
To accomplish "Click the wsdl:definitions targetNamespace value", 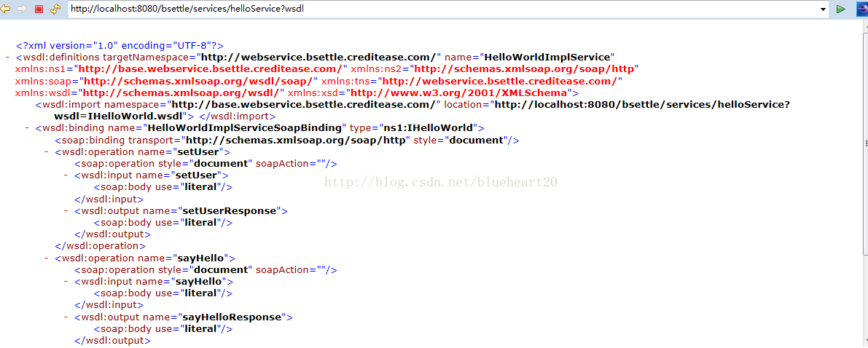I will pyautogui.click(x=318, y=57).
